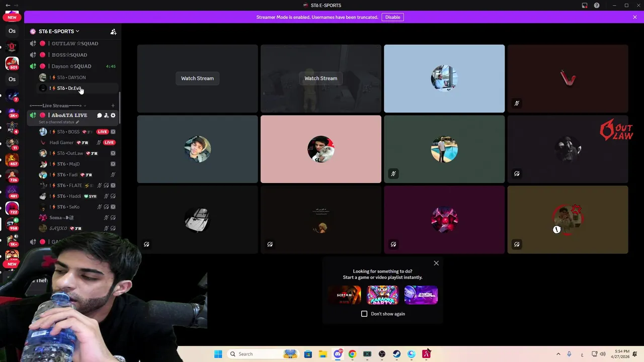Open the Dayson ☆SQUAD voice channel

tap(71, 66)
